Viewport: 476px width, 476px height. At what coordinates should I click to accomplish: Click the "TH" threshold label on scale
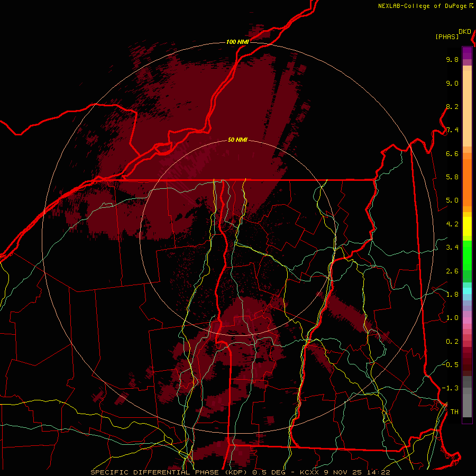454,412
